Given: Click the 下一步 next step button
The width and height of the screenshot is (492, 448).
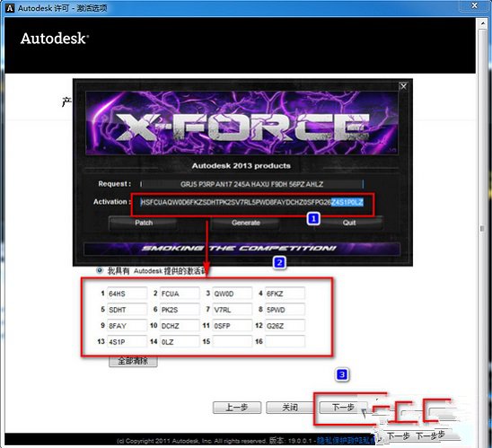Looking at the screenshot, I should click(x=343, y=408).
